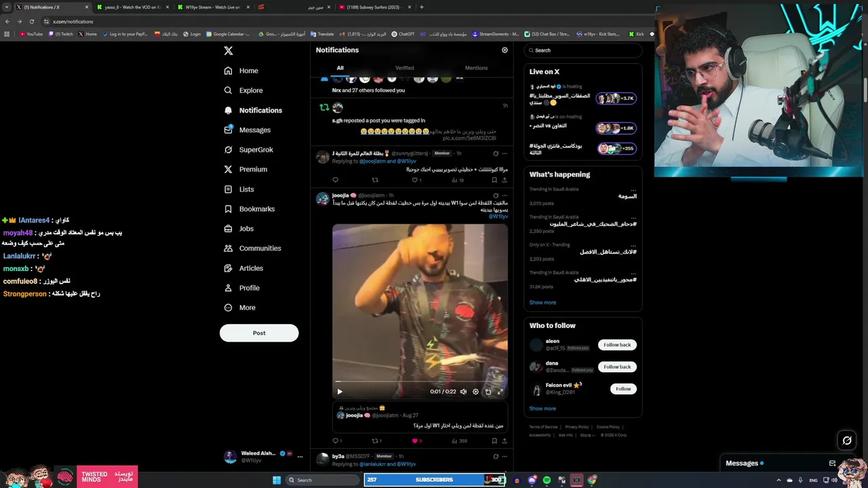Share jooojia's video post
The image size is (868, 488).
[504, 441]
